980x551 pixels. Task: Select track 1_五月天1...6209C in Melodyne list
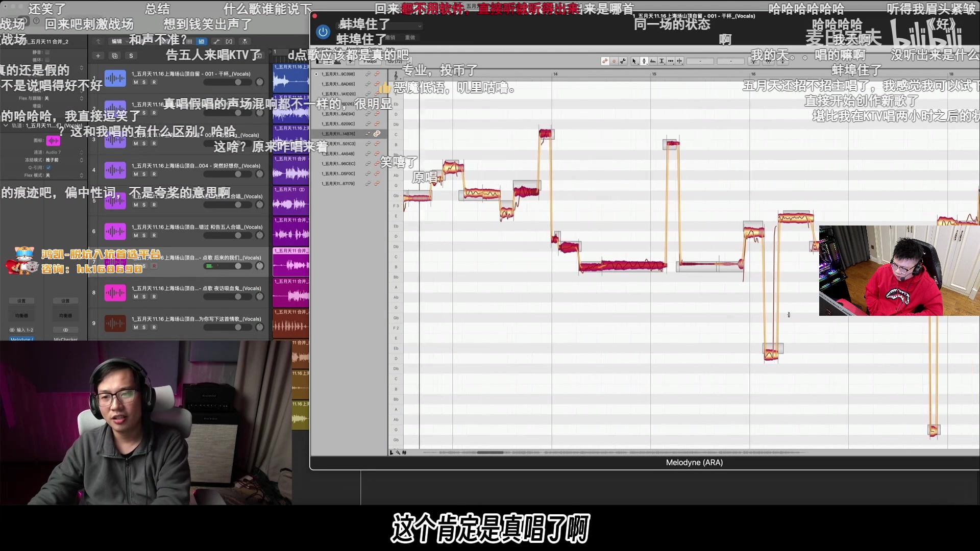(338, 124)
